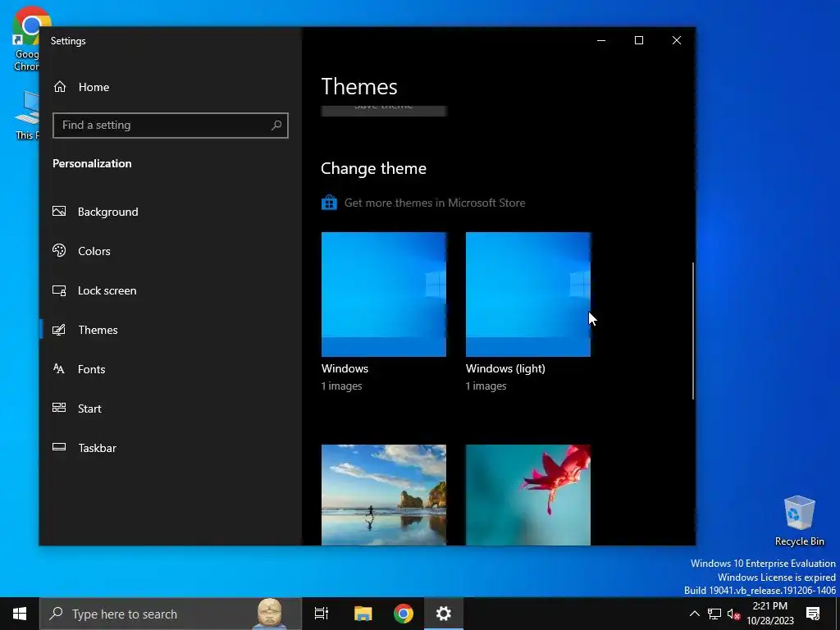
Task: Click the Microsoft Store bag icon
Action: click(329, 203)
